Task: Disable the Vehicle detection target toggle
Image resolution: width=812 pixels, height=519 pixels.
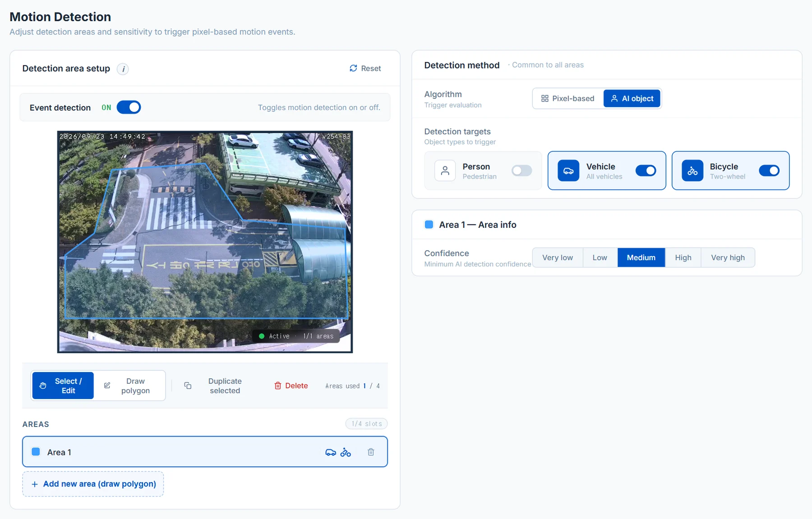Action: click(x=646, y=170)
